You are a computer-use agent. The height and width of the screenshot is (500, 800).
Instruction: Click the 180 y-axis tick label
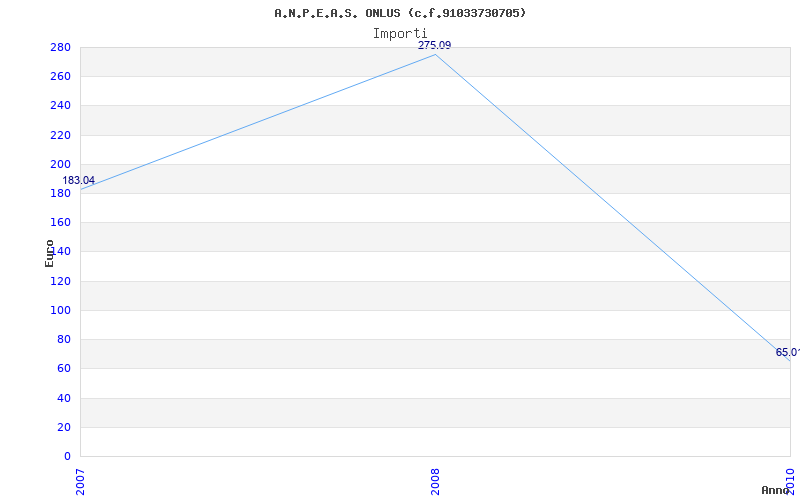[x=60, y=193]
